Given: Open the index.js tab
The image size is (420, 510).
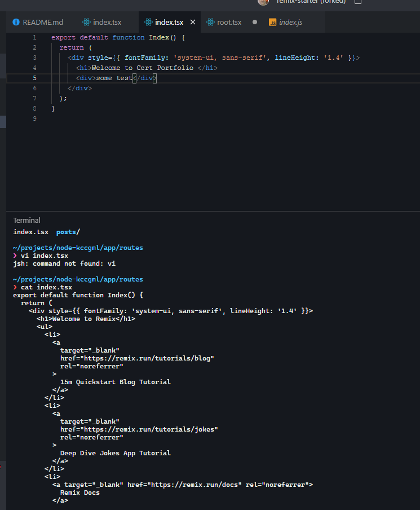Looking at the screenshot, I should pos(290,23).
